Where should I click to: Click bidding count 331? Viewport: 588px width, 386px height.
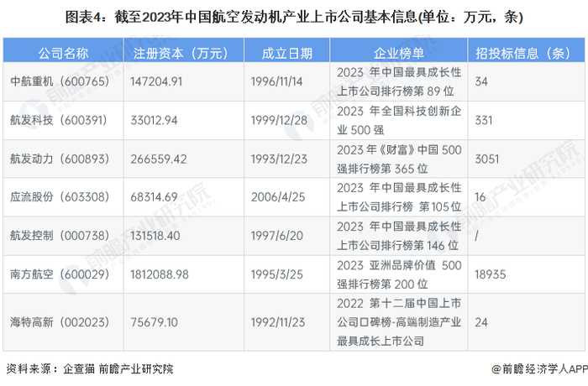pyautogui.click(x=483, y=120)
